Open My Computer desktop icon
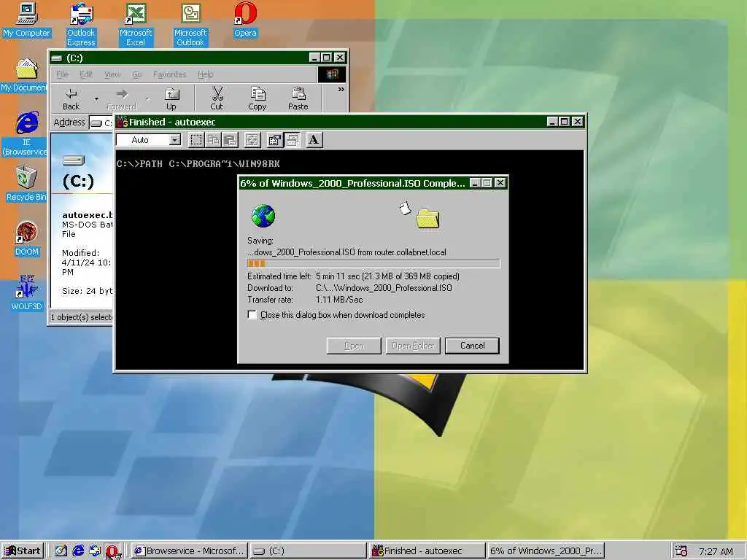747x560 pixels. (27, 20)
